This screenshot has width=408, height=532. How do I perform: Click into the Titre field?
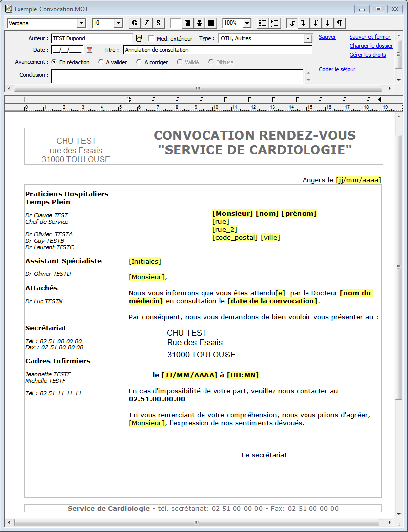pos(218,50)
